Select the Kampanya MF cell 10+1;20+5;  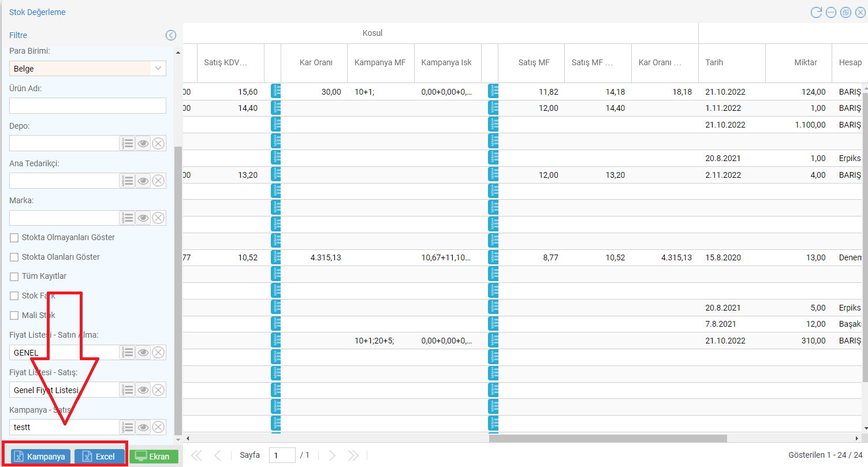(381, 341)
